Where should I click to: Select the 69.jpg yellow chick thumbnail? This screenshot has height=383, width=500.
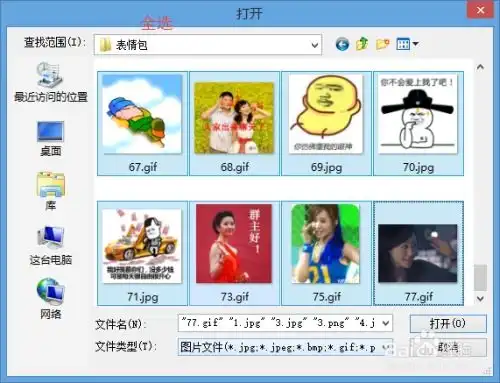tap(326, 114)
